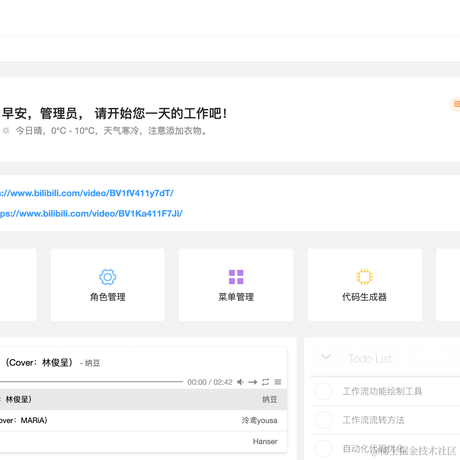Click the orange grid icon at right edge
The image size is (460, 460).
point(456,104)
